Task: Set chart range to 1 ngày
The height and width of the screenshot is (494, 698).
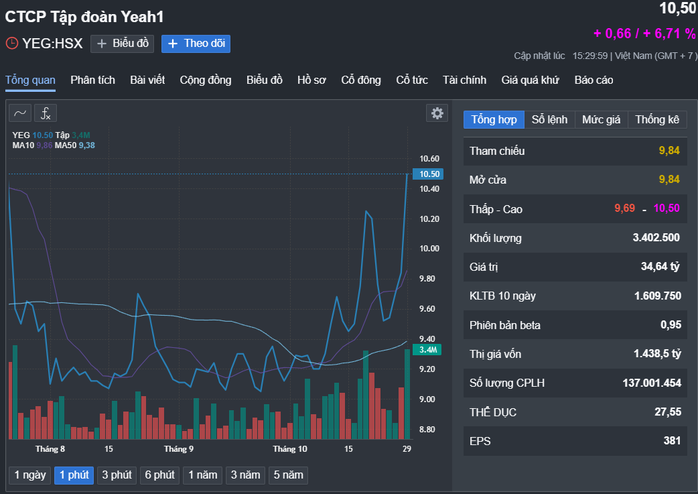Action: click(30, 475)
